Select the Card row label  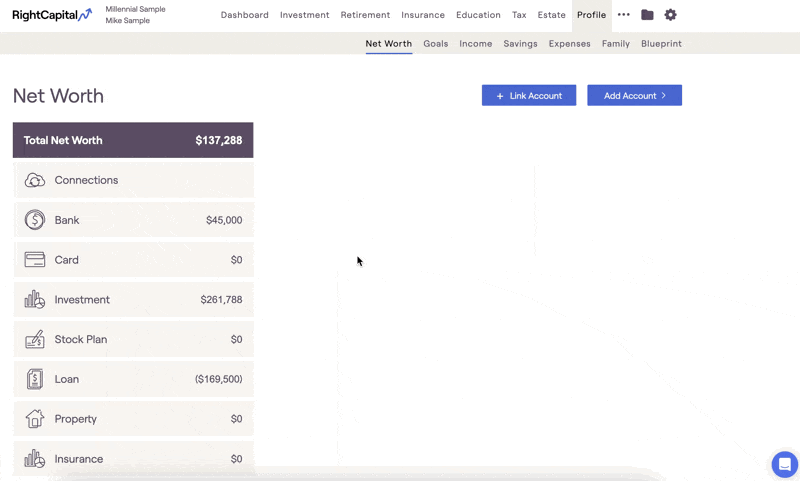(66, 260)
